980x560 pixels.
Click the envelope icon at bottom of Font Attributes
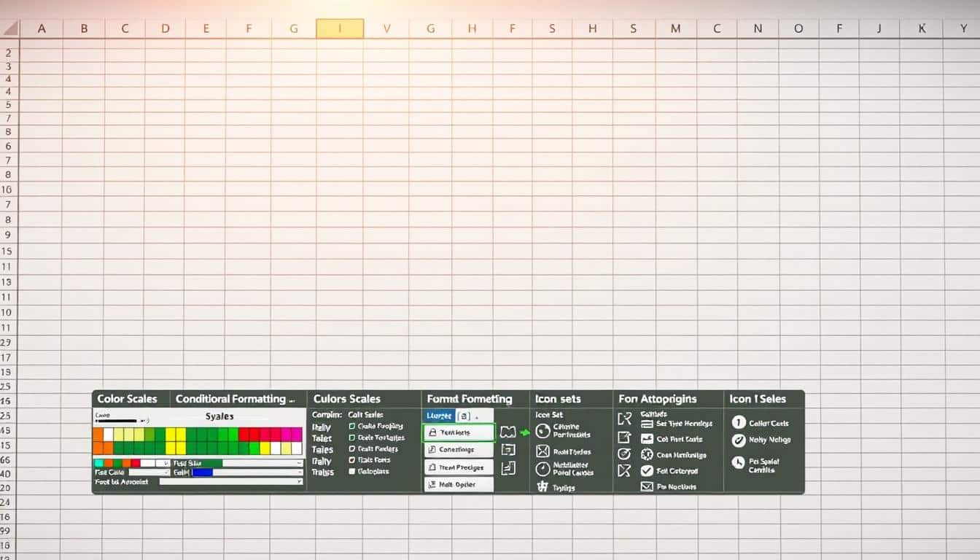click(647, 486)
